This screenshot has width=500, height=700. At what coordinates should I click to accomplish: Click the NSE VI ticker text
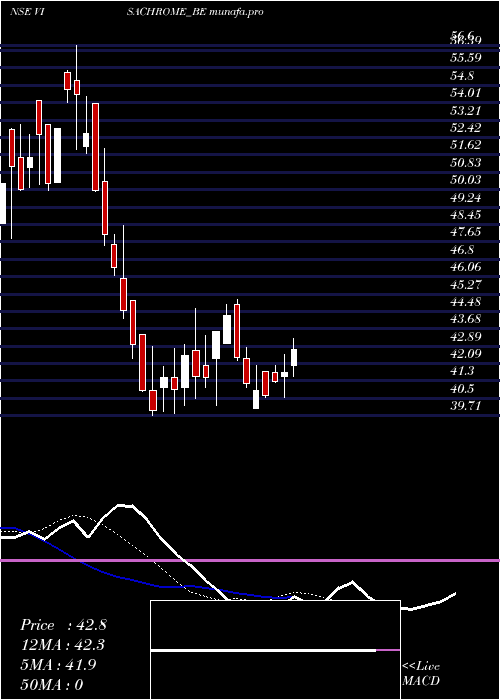pyautogui.click(x=29, y=12)
